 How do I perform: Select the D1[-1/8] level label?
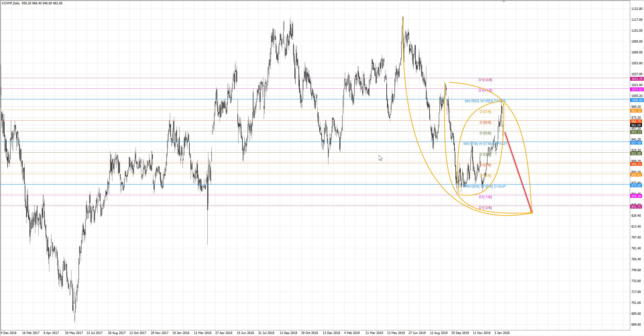(485, 197)
